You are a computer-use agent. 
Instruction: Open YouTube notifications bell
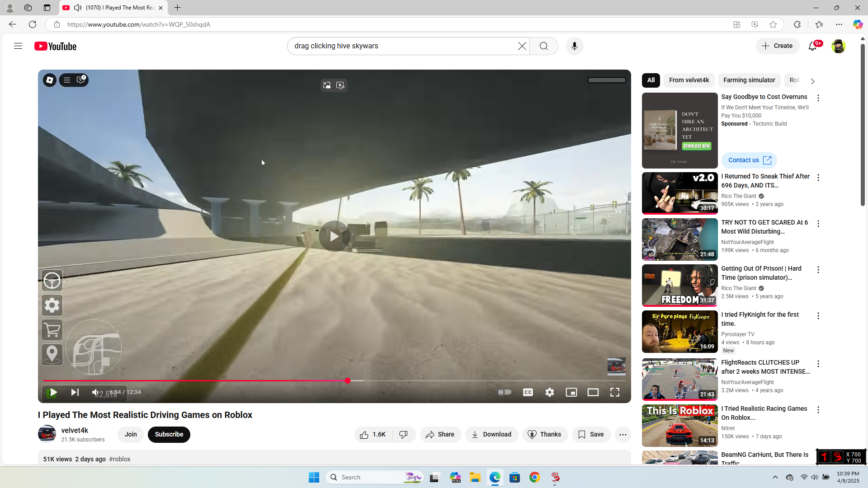coord(813,46)
